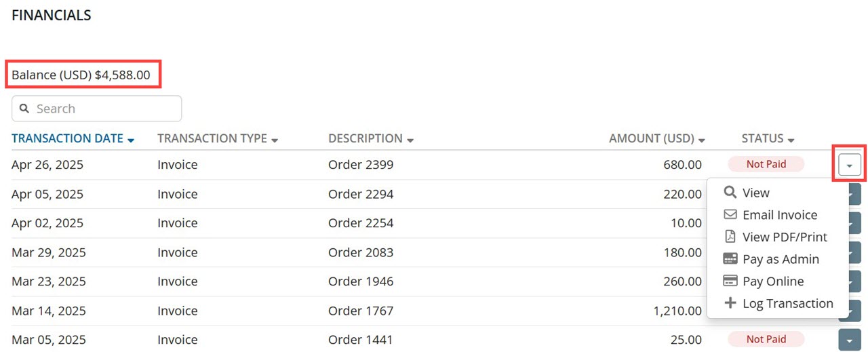Click the Pay Online credit card icon
The image size is (868, 352).
(730, 281)
